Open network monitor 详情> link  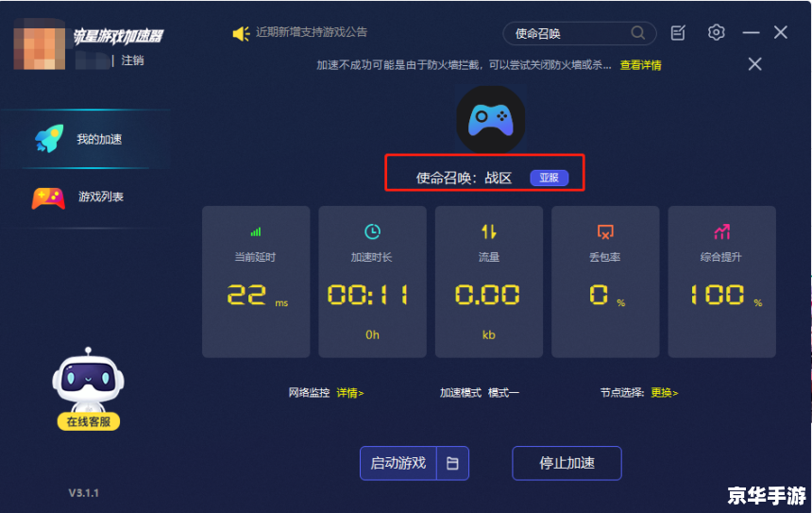tap(350, 393)
